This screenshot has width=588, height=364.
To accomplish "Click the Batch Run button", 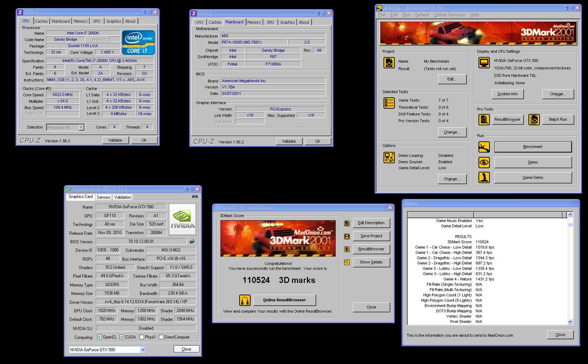I will point(558,119).
